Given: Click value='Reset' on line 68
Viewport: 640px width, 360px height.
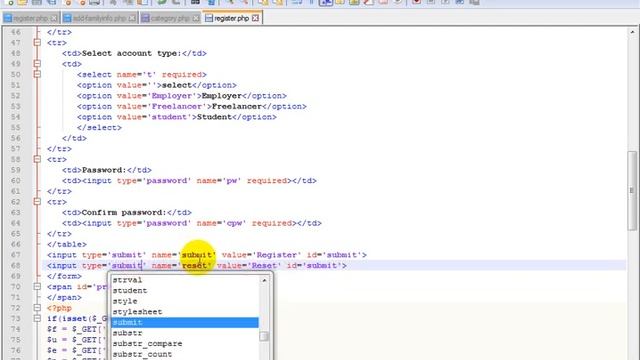Looking at the screenshot, I should pyautogui.click(x=249, y=265).
